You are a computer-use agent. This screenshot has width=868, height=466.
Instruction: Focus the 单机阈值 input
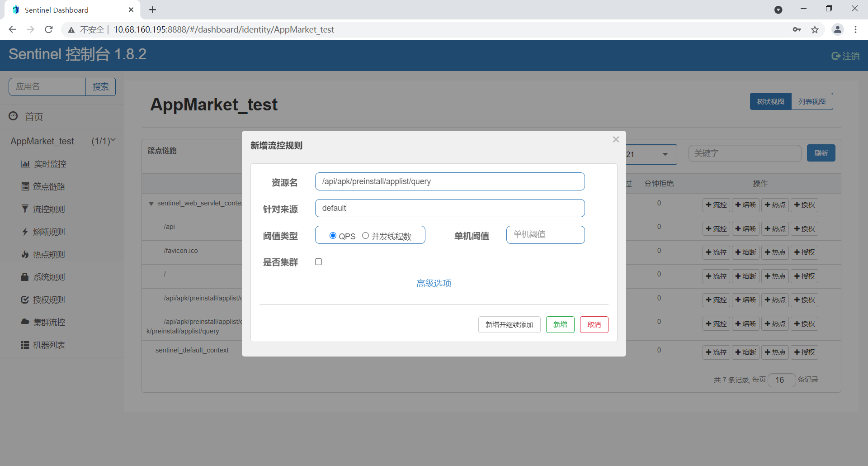545,235
